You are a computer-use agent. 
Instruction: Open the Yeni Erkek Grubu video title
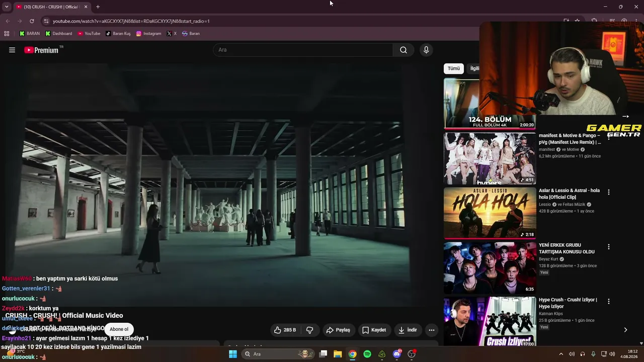(567, 248)
